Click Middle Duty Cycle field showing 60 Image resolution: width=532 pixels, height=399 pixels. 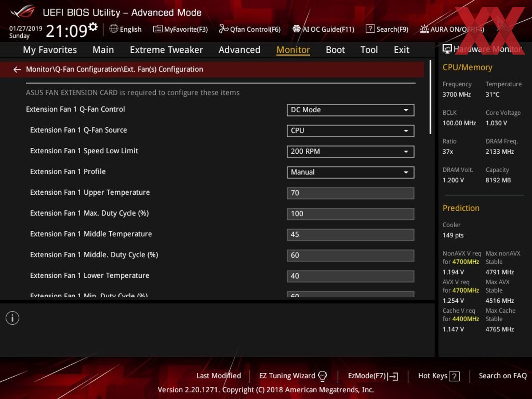pos(350,255)
